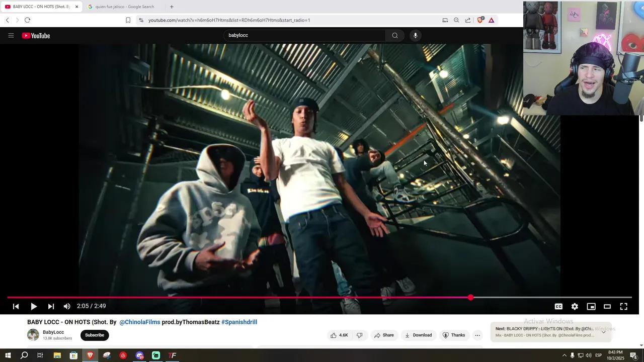View site information for youtube.com
The image size is (644, 362).
coord(141,20)
